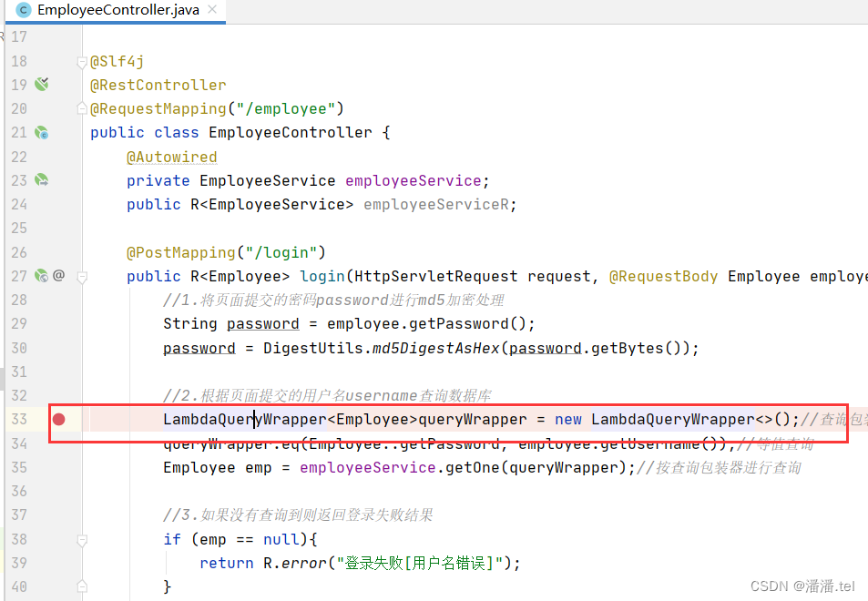Click the Spring bean gutter icon on line 19

(x=42, y=84)
